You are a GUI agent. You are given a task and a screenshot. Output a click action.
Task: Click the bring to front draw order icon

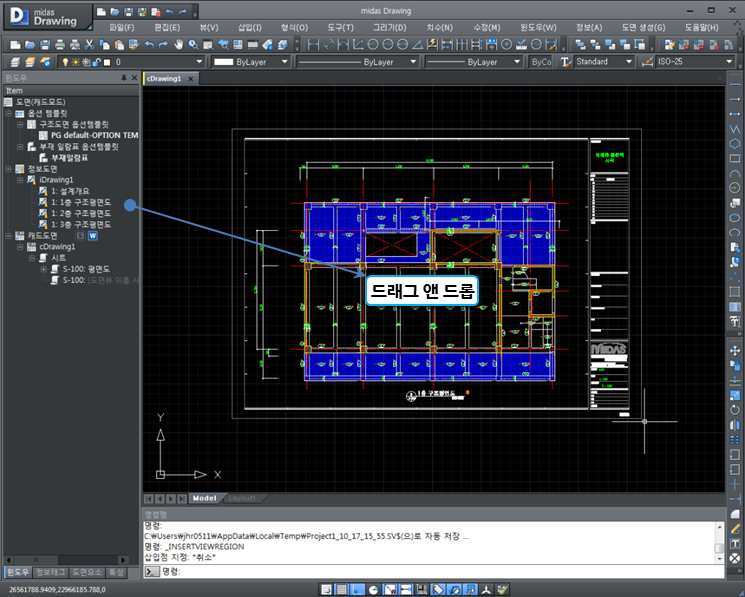(x=580, y=45)
